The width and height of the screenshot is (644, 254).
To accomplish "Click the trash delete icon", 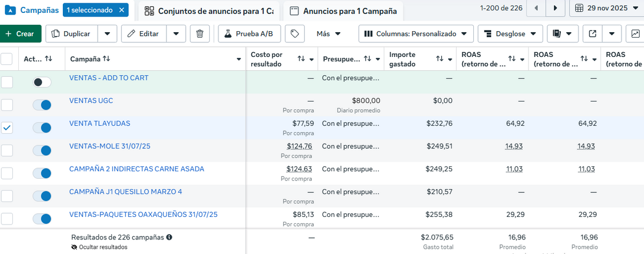I will click(200, 34).
